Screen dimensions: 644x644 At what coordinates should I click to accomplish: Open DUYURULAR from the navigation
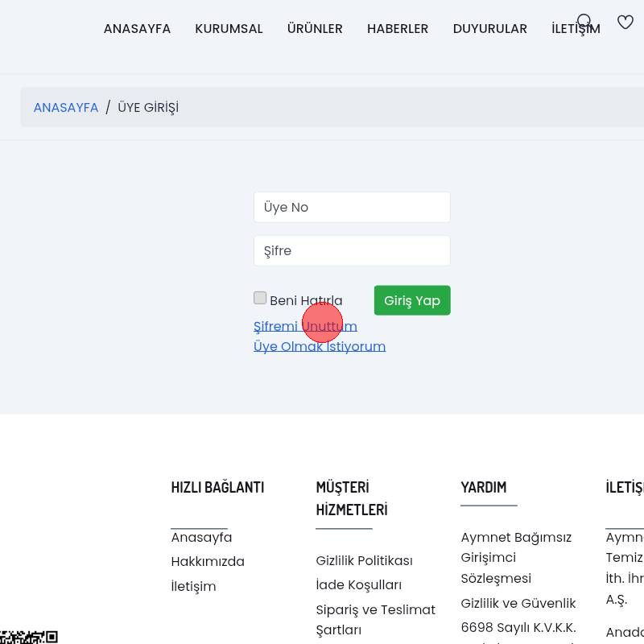(x=489, y=29)
